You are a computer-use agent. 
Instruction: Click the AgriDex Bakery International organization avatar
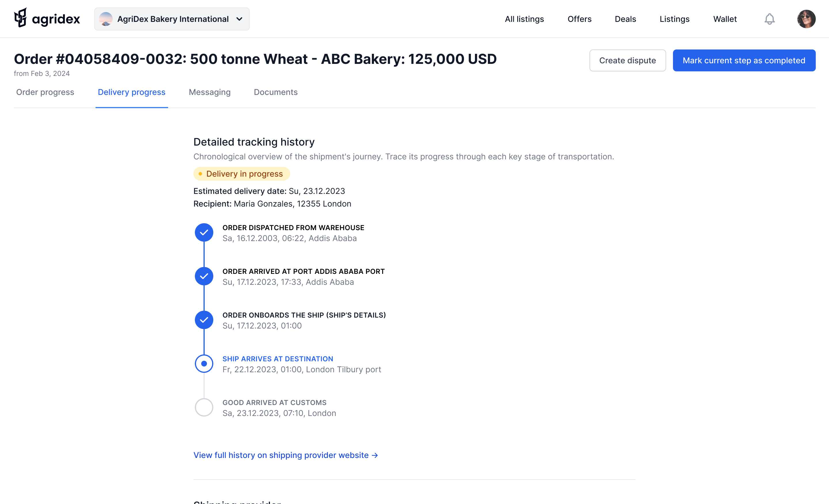tap(106, 19)
